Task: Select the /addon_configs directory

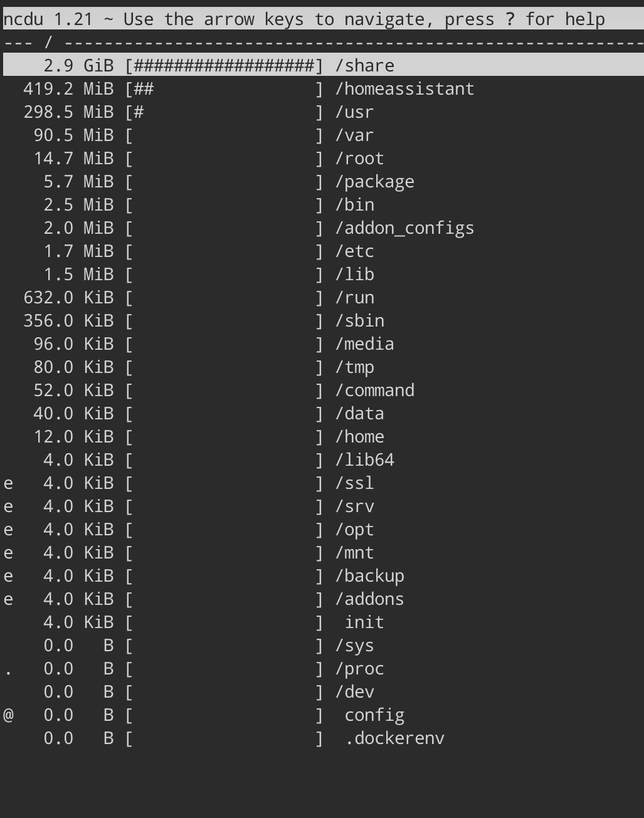Action: [x=404, y=228]
